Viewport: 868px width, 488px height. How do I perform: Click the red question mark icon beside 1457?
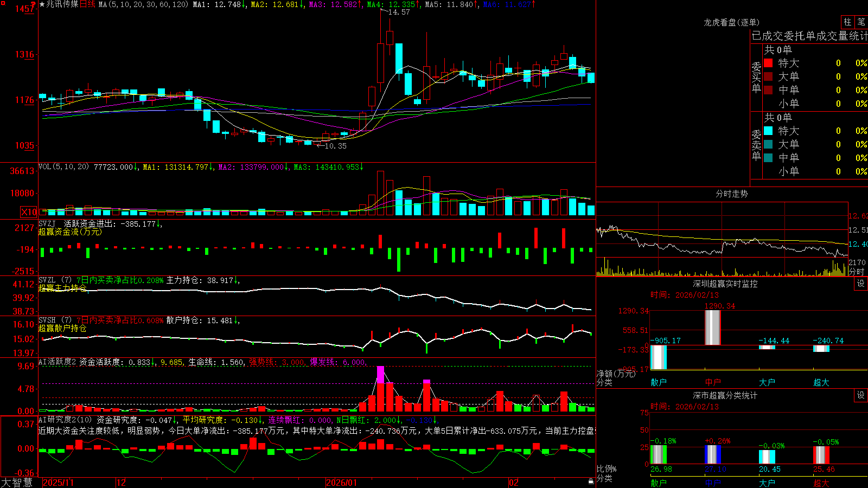pos(33,4)
